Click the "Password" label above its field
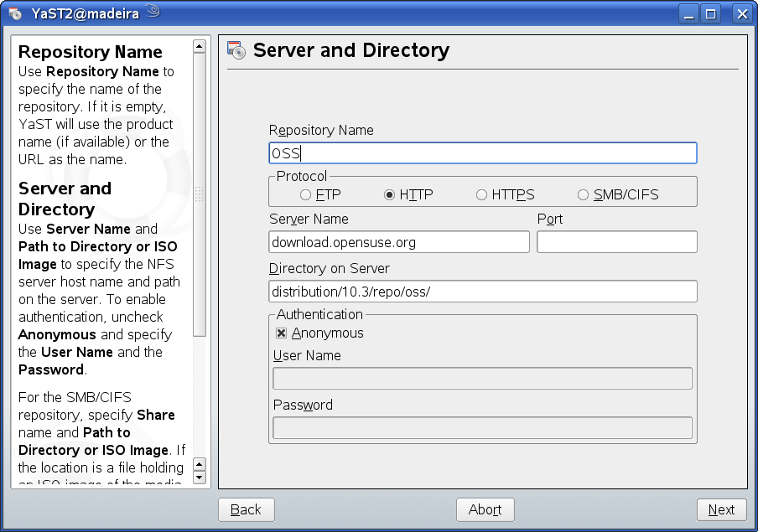Screen dimensions: 758x532 [303, 405]
